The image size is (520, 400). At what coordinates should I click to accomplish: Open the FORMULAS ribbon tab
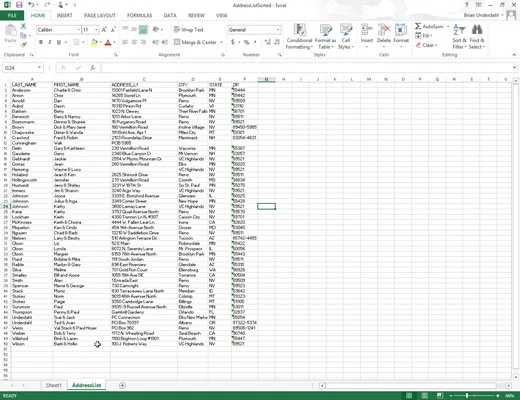(139, 15)
